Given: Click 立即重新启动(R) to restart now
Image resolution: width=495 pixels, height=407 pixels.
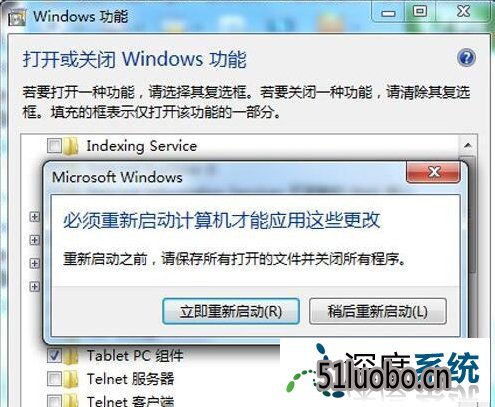Looking at the screenshot, I should (x=231, y=311).
